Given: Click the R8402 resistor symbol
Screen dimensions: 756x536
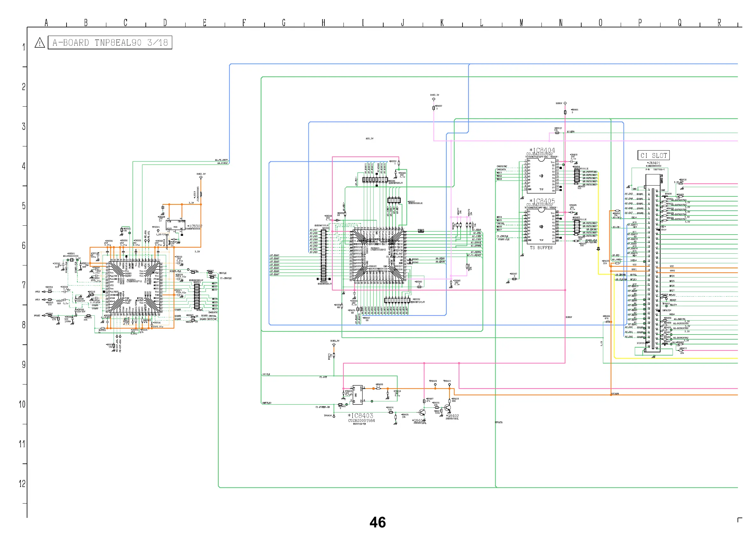Looking at the screenshot, I should tap(434, 108).
